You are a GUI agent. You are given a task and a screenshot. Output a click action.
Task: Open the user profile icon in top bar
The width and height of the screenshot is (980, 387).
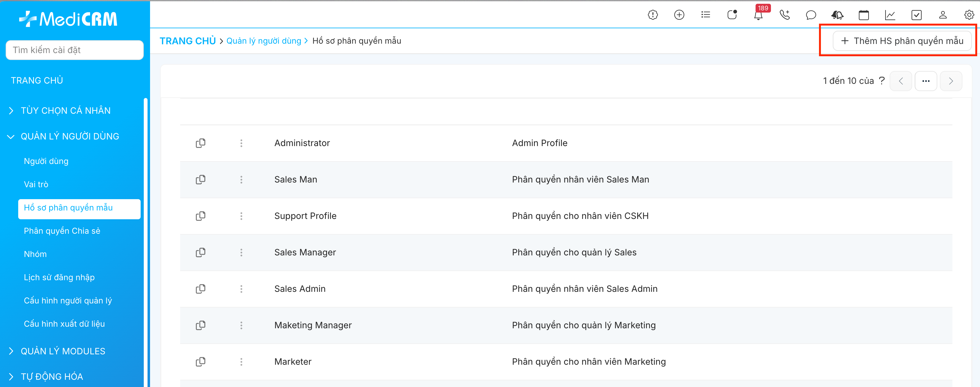(942, 15)
